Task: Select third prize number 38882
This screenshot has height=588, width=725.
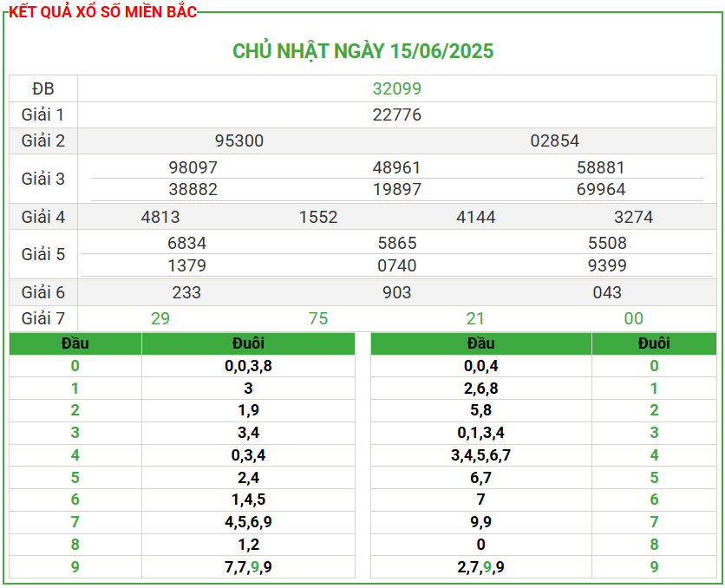Action: point(193,189)
